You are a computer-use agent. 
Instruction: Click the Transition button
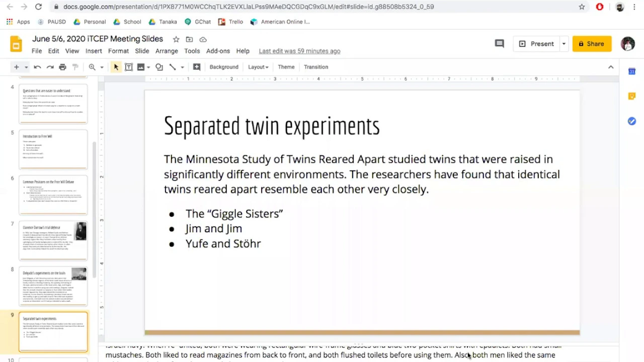[316, 67]
